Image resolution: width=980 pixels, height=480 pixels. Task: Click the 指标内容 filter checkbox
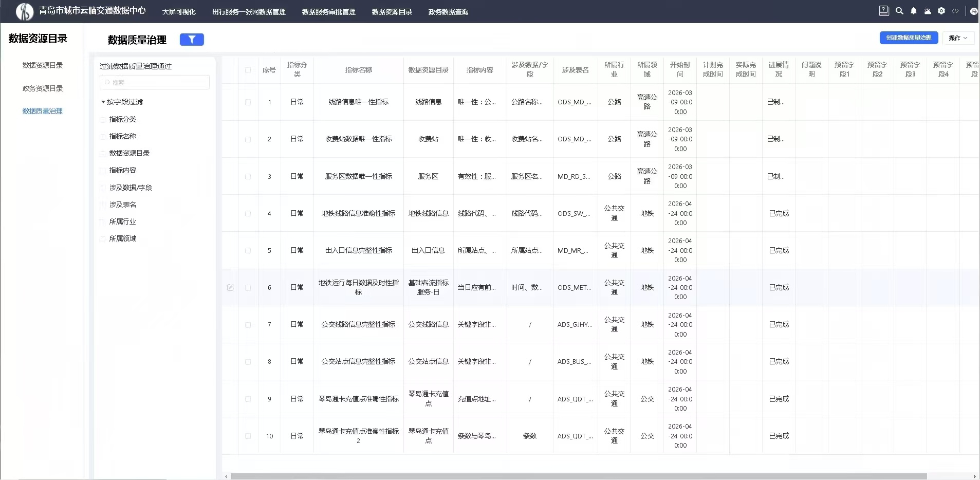[x=102, y=170]
